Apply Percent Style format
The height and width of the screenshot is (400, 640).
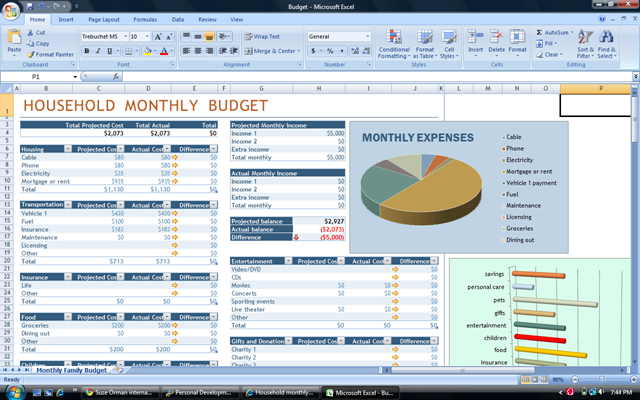tap(330, 51)
